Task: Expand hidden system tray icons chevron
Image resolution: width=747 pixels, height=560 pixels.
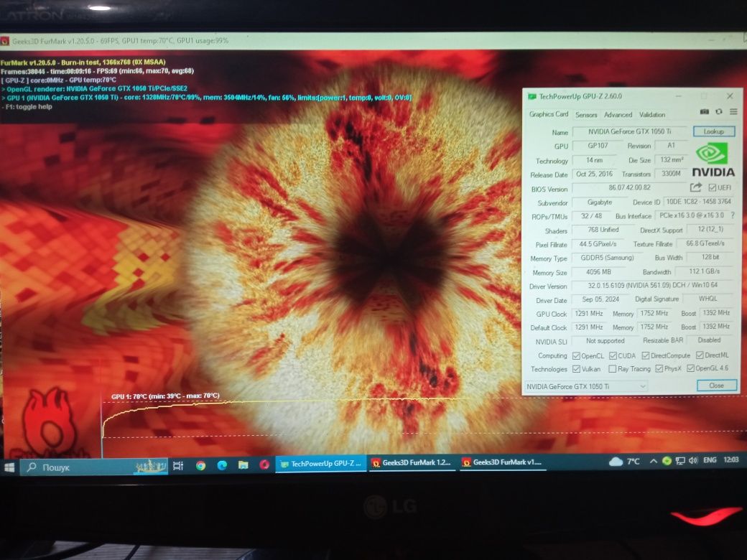Action: [x=654, y=461]
